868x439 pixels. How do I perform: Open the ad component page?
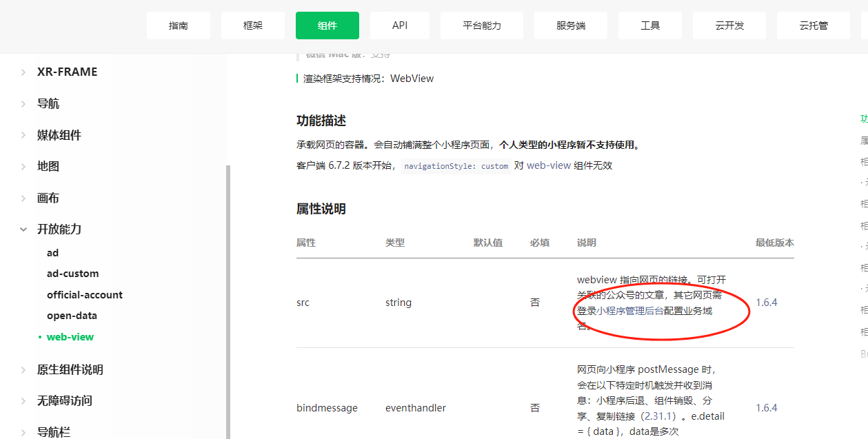click(52, 253)
